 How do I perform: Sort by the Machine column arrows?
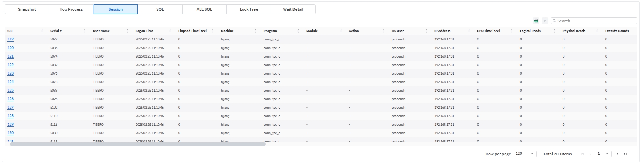coord(255,31)
